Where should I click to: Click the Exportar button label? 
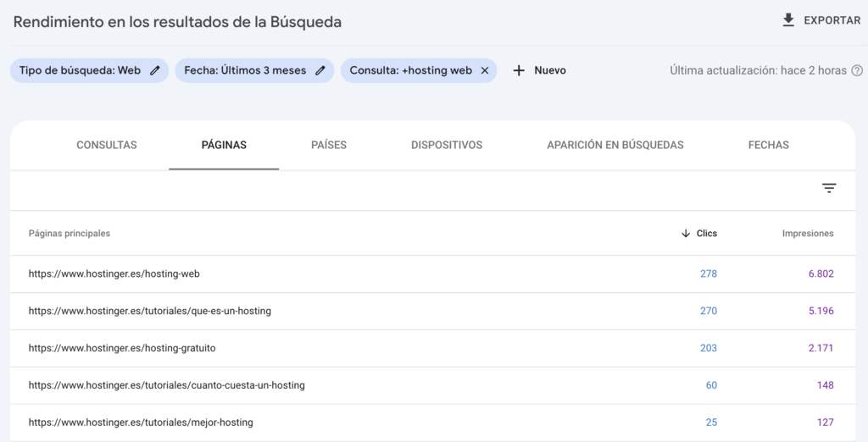coord(832,20)
